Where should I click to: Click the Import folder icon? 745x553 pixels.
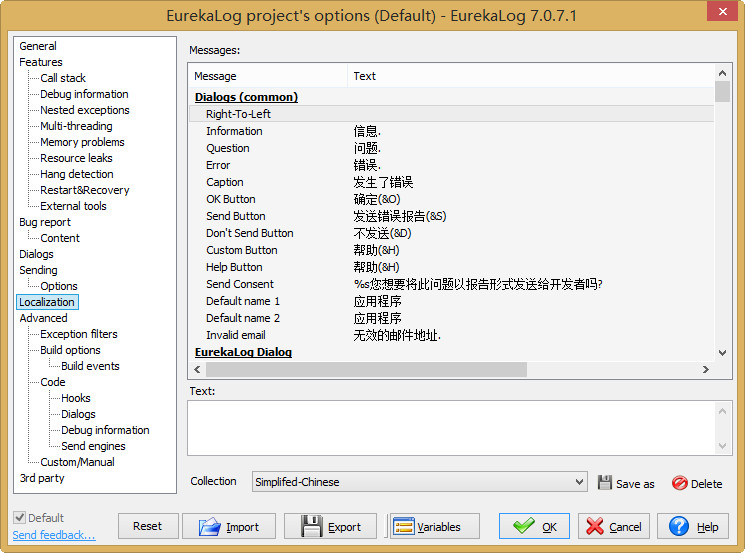click(x=210, y=526)
